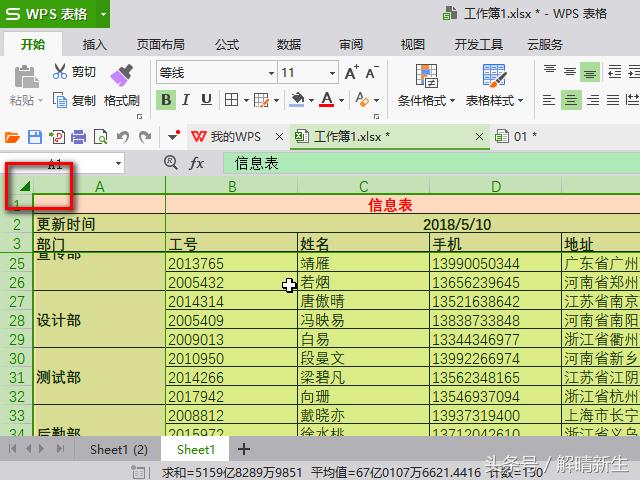The height and width of the screenshot is (480, 640).
Task: Click the fx insert function icon
Action: 196,163
